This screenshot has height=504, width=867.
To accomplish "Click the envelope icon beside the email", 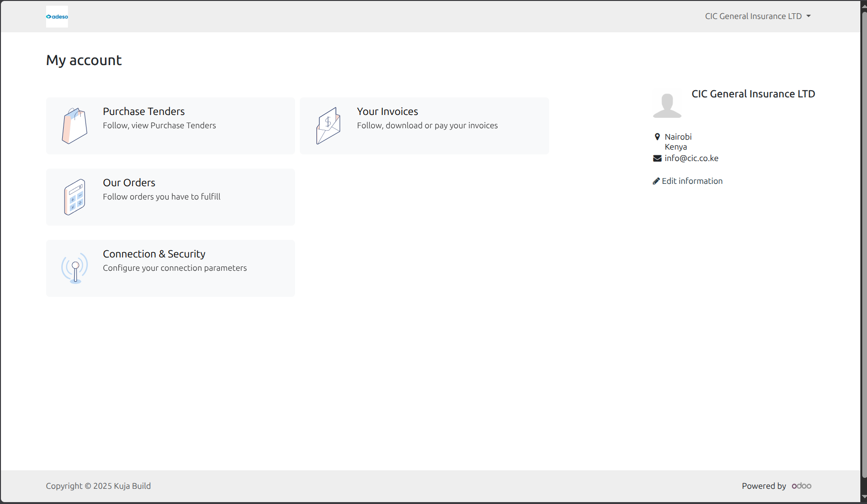I will (657, 158).
